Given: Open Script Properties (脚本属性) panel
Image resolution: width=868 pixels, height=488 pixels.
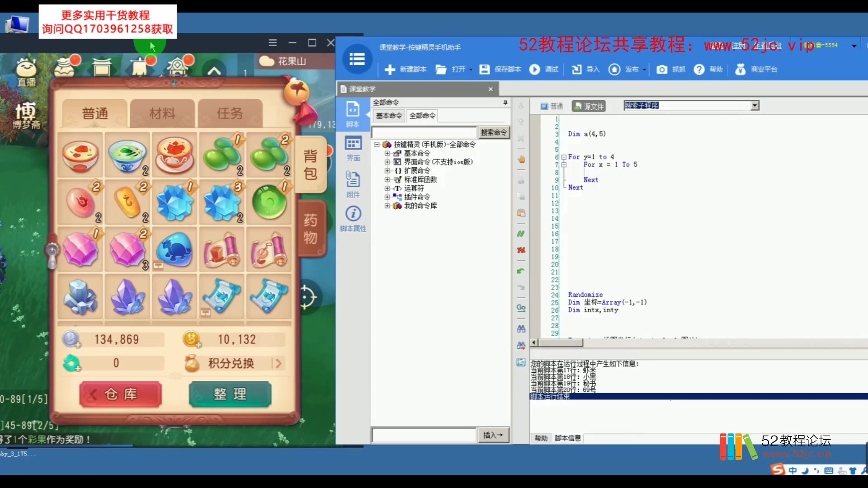Looking at the screenshot, I should pos(353,219).
